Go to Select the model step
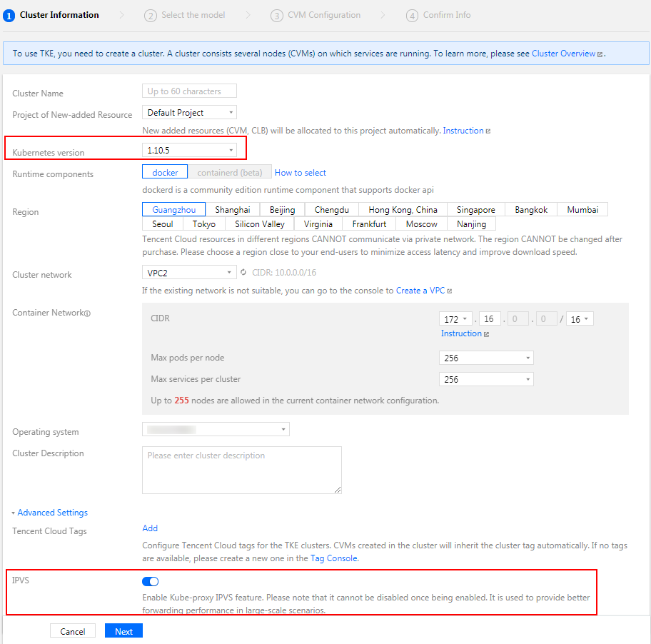The width and height of the screenshot is (651, 644). tap(185, 16)
